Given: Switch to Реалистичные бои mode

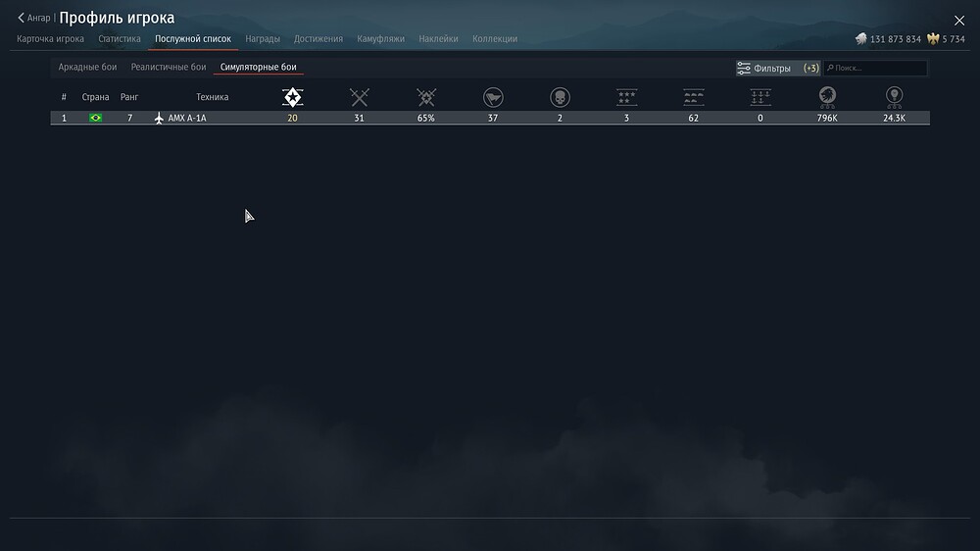Looking at the screenshot, I should pos(169,67).
